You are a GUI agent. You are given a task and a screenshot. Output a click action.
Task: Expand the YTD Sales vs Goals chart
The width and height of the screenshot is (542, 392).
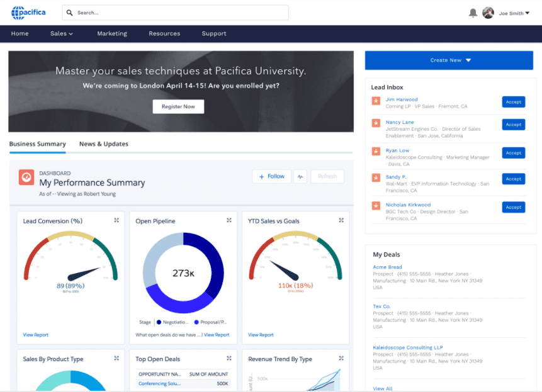(x=341, y=220)
